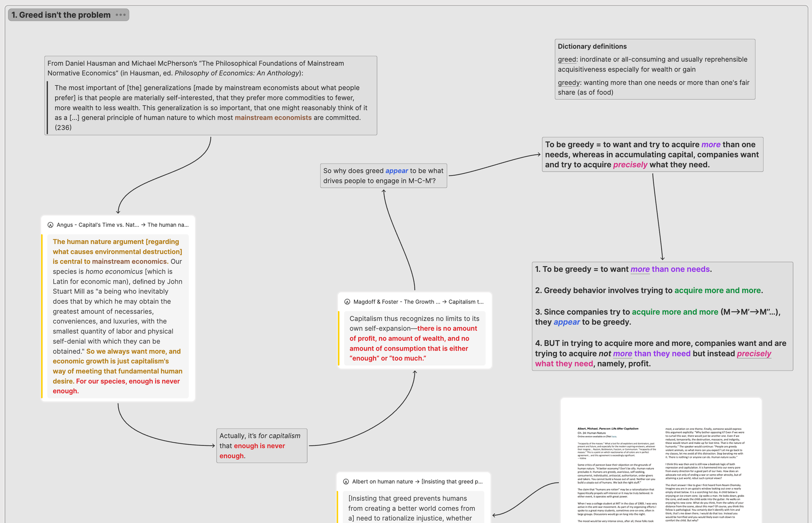Click "mainstream economists" colored text in Hausman quote
This screenshot has width=812, height=523.
coord(273,118)
